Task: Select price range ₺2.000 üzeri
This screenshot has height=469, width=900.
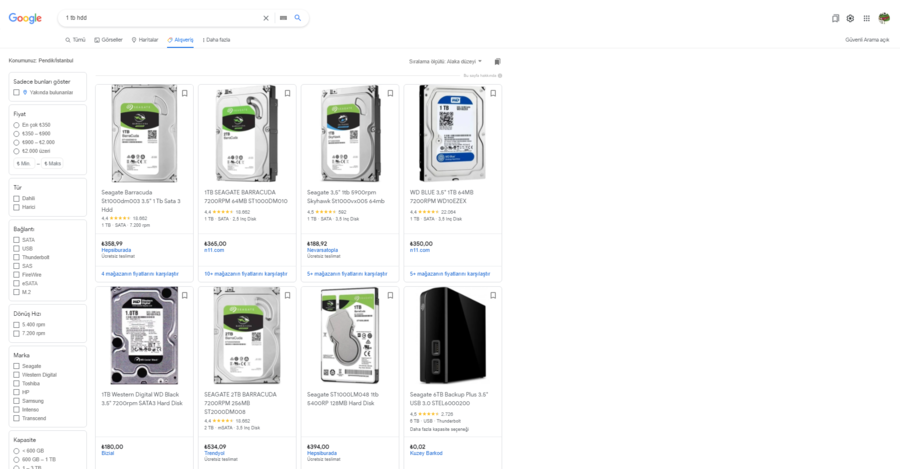Action: point(16,151)
